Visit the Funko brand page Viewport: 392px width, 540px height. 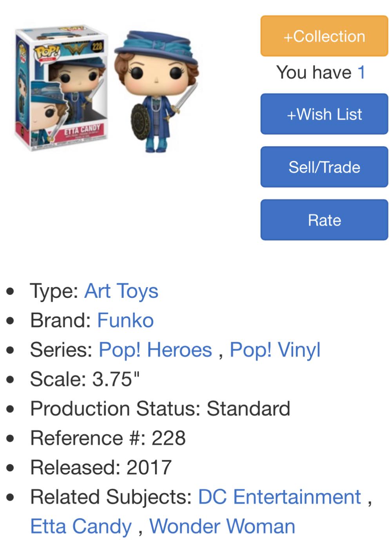pos(125,320)
